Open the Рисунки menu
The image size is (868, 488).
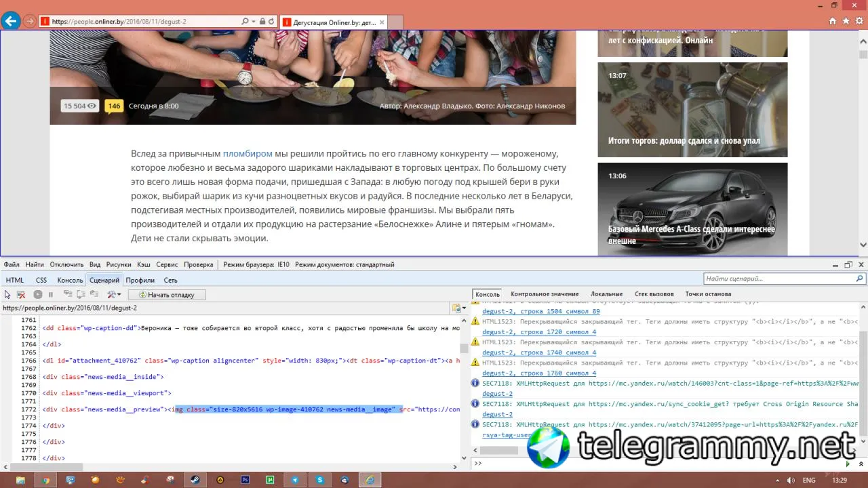click(119, 264)
